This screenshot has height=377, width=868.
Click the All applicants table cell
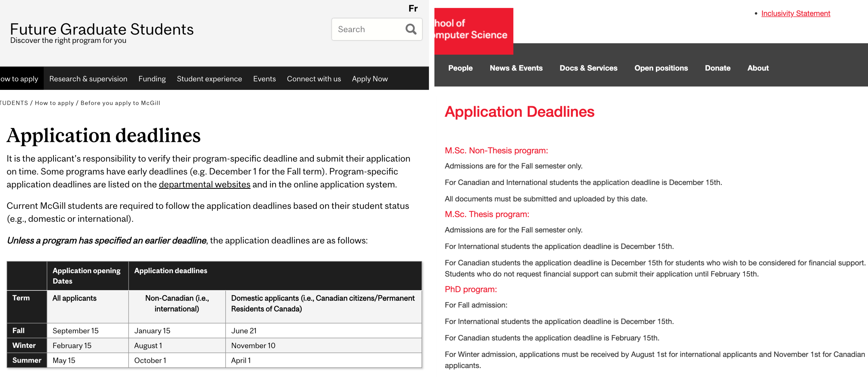[88, 307]
